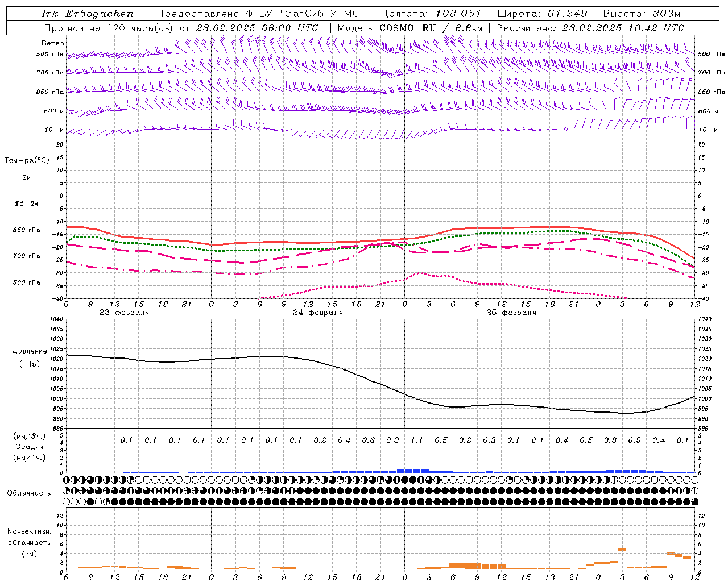The height and width of the screenshot is (582, 728).
Task: Click the 23 февраля date label
Action: pyautogui.click(x=125, y=313)
